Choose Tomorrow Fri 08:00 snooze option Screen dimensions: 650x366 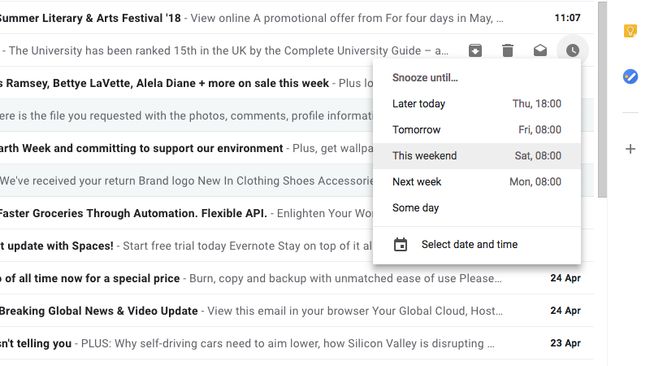(x=477, y=130)
